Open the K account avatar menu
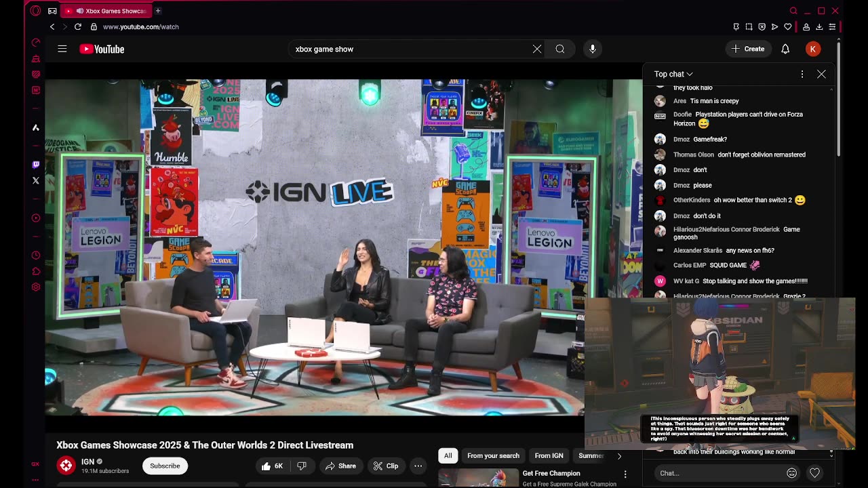This screenshot has width=868, height=488. (813, 49)
